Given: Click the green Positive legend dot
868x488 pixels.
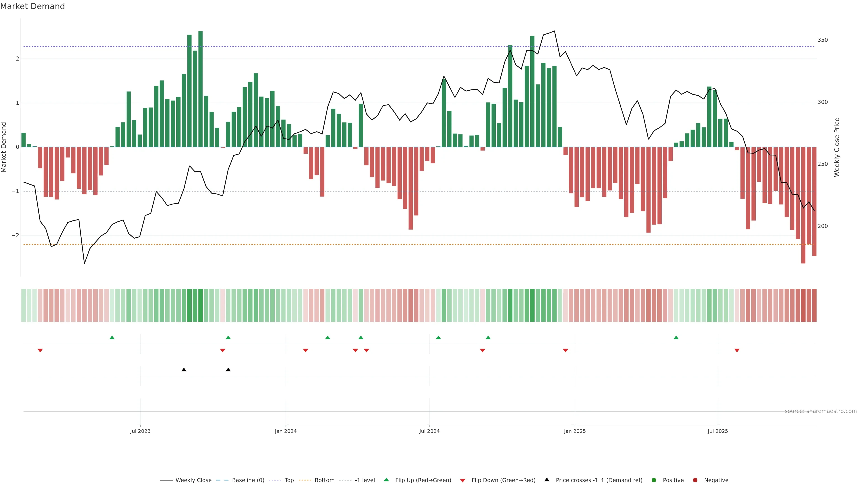Looking at the screenshot, I should coord(654,480).
